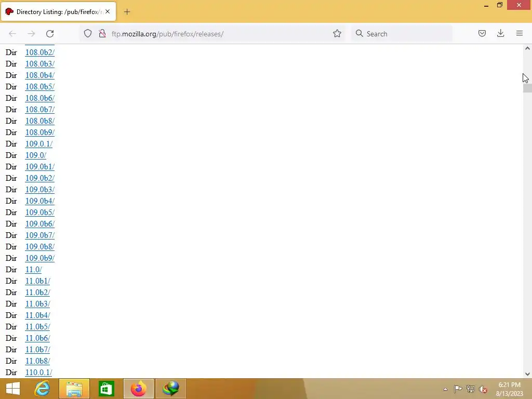532x399 pixels.
Task: Open muted volume tray icon
Action: [x=483, y=389]
